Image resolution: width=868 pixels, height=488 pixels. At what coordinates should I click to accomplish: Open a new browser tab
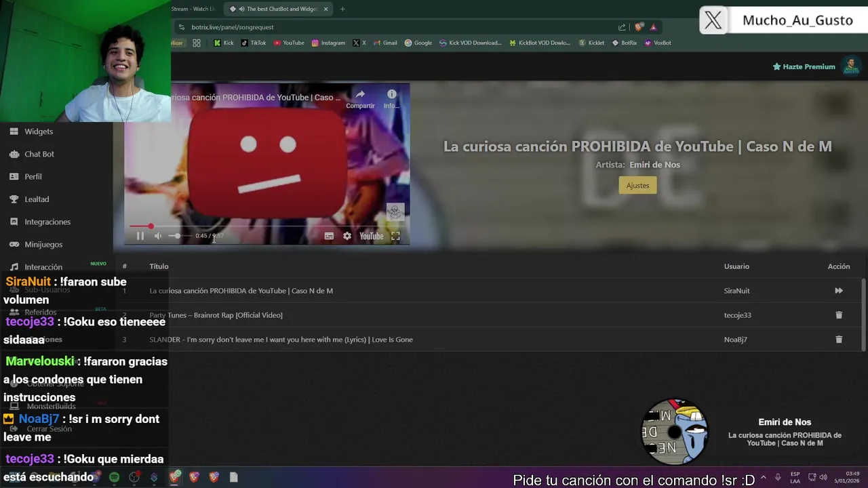342,9
